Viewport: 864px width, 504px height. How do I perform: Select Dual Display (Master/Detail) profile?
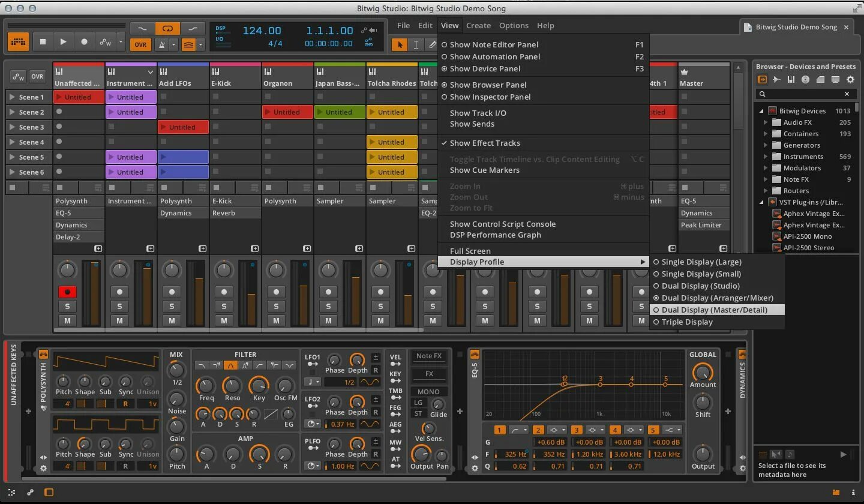coord(717,310)
